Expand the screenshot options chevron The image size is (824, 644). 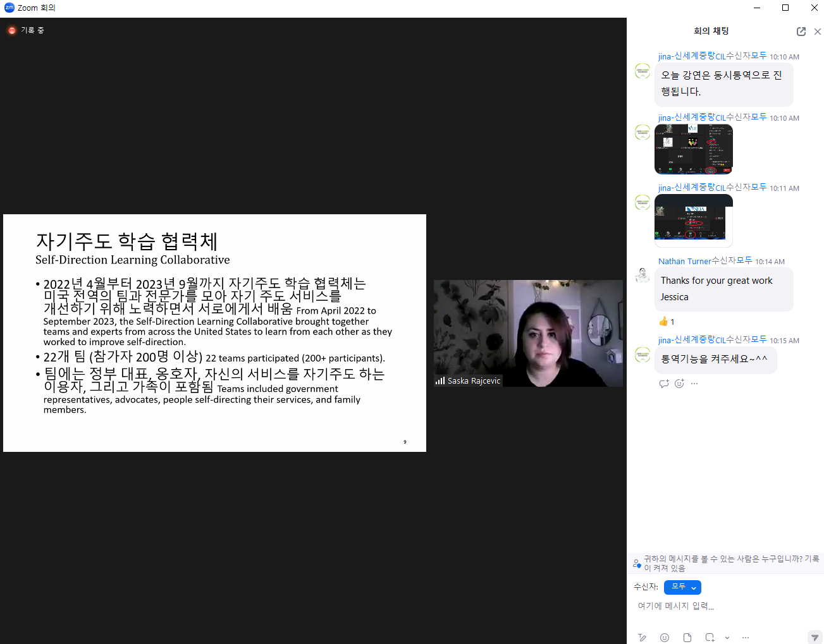click(x=727, y=638)
